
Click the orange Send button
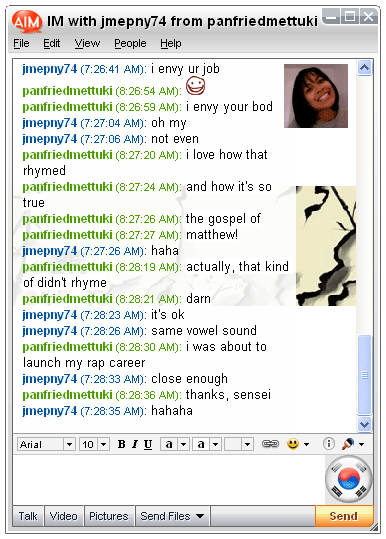pos(344,516)
